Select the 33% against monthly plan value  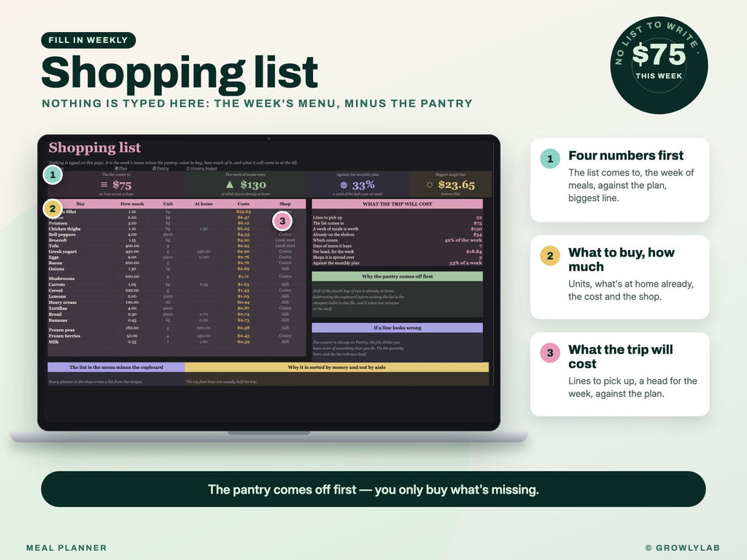363,184
